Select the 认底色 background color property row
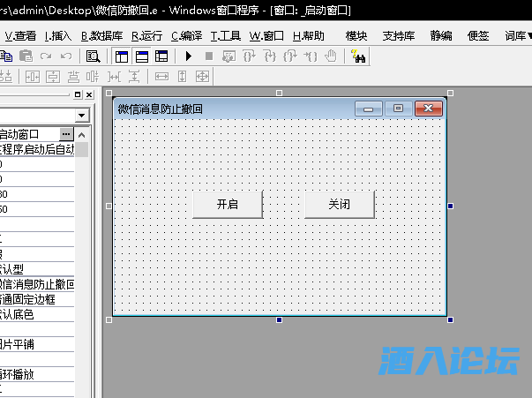The image size is (532, 398). click(x=37, y=314)
